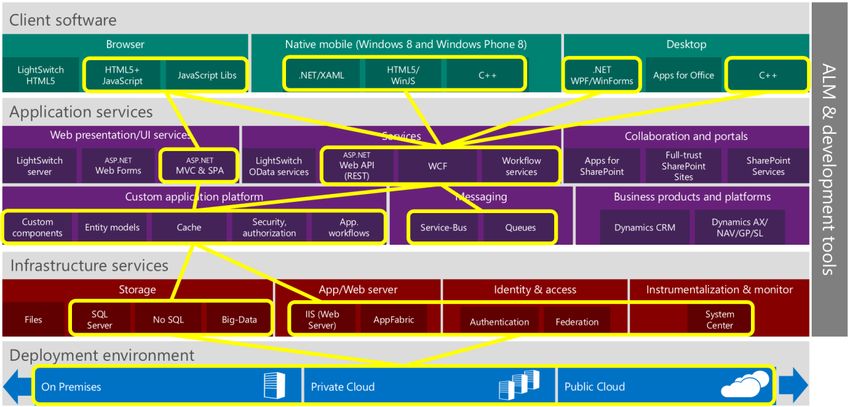Click the Federation box
This screenshot has width=850, height=407.
(577, 322)
